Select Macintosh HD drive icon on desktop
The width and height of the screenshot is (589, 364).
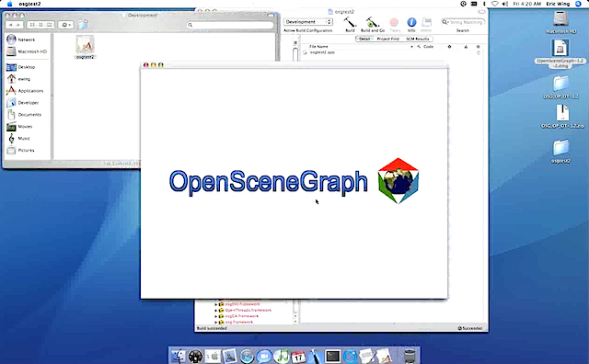(x=560, y=18)
